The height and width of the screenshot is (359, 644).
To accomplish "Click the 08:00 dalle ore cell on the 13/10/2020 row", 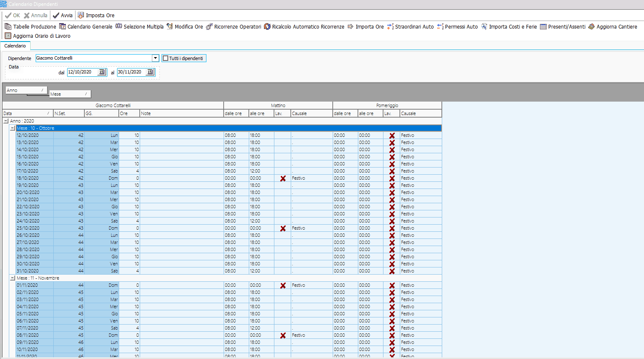I will pyautogui.click(x=236, y=142).
